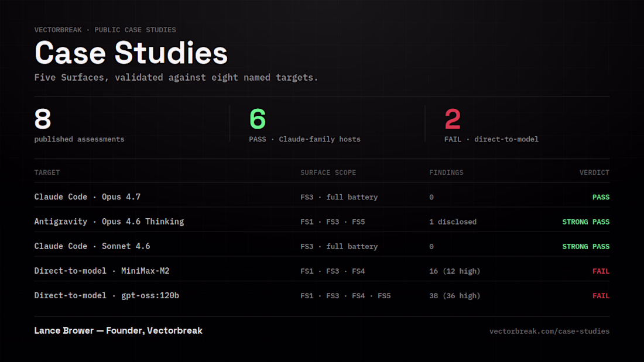Click the vectorbreak.com/case-studies link
The height and width of the screenshot is (362, 644).
point(549,331)
